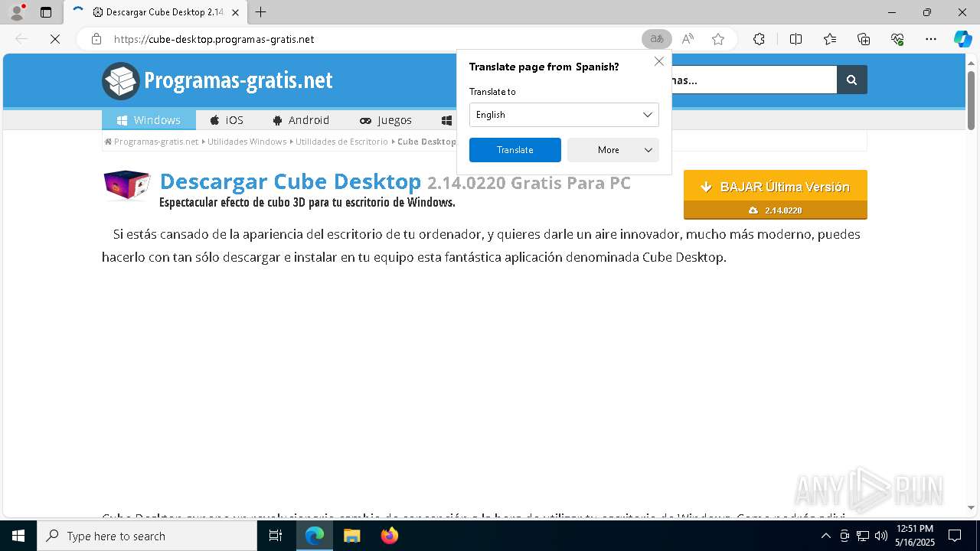View site information lock icon

tap(96, 39)
